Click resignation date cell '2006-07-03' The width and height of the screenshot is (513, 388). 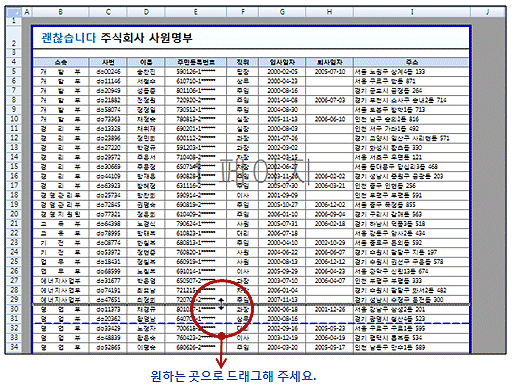point(329,100)
